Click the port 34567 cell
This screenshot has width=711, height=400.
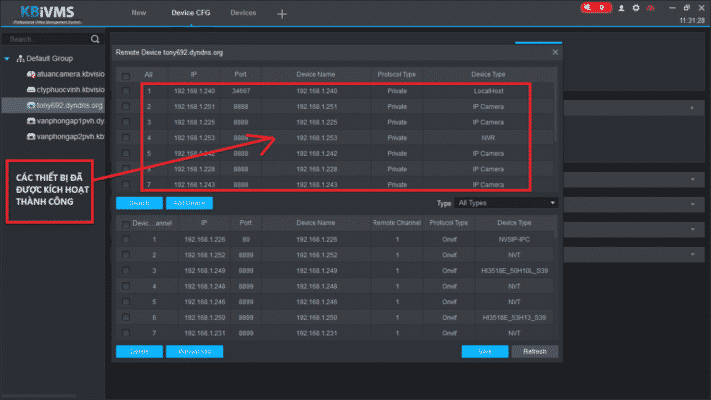click(x=241, y=91)
